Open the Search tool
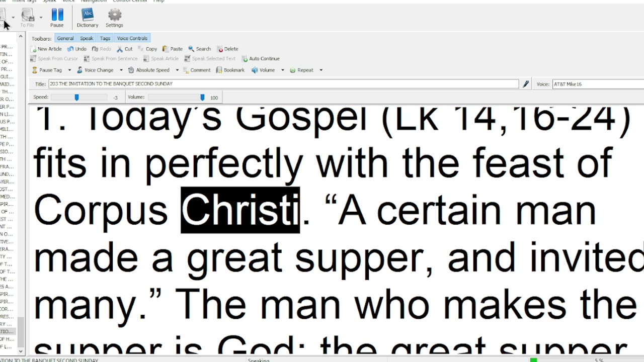This screenshot has width=644, height=362. (200, 49)
